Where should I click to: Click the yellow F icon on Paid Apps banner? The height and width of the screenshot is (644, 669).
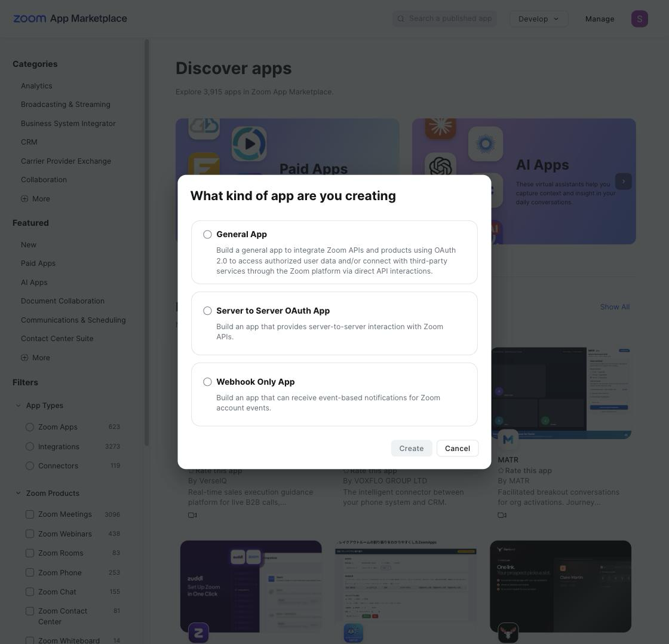(x=204, y=165)
